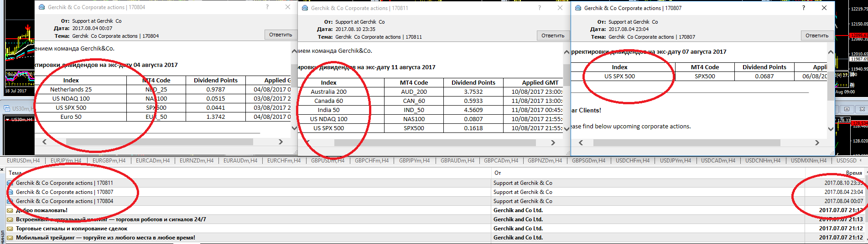Image resolution: width=868 pixels, height=244 pixels.
Task: Click the title-bar envelope icon of the 170804 dialog
Action: coord(42,7)
